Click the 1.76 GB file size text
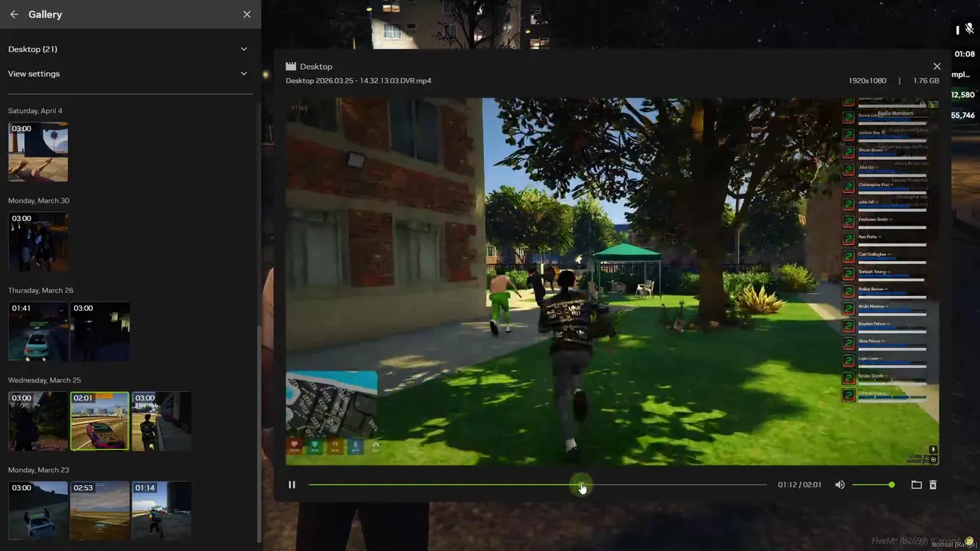This screenshot has width=980, height=551. 926,80
